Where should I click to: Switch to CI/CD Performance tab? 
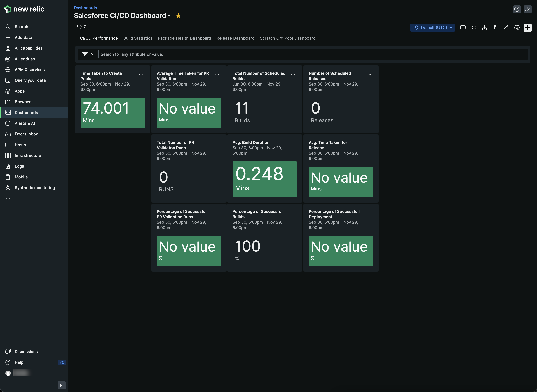tap(99, 38)
